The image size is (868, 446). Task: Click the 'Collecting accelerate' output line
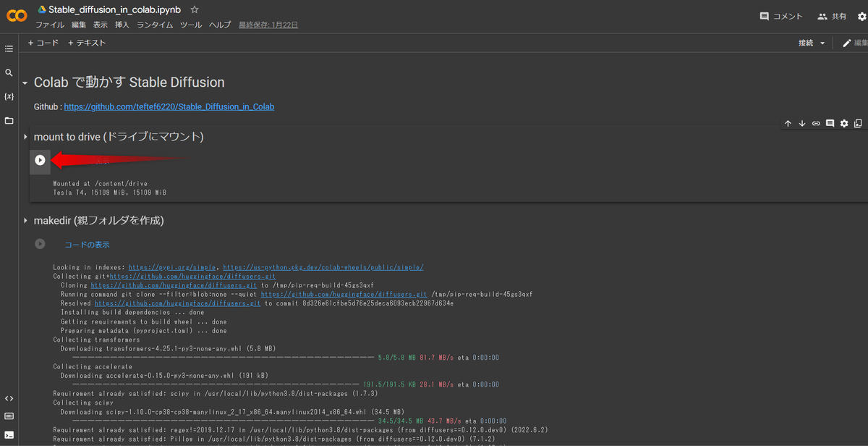coord(93,366)
